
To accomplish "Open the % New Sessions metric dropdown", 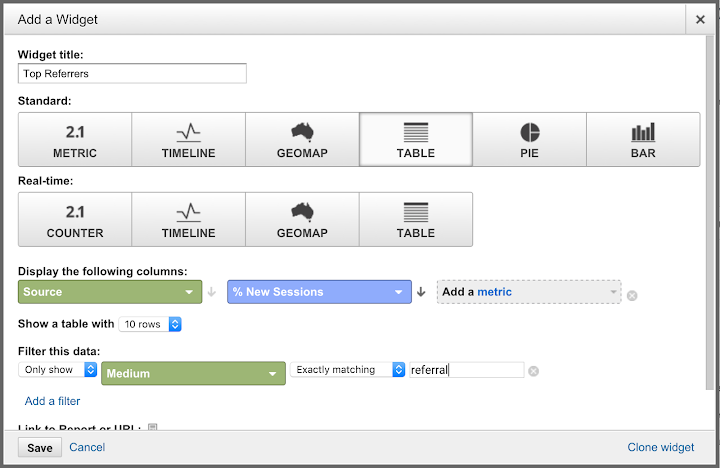I will click(x=319, y=292).
